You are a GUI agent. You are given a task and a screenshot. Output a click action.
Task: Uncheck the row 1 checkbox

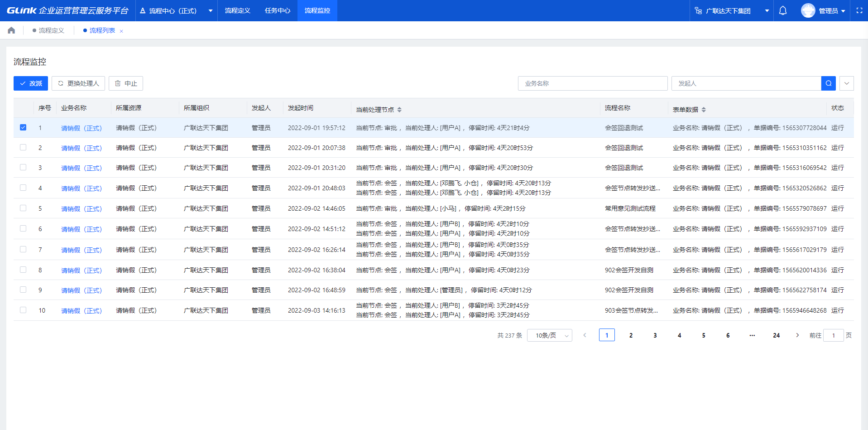click(x=23, y=127)
